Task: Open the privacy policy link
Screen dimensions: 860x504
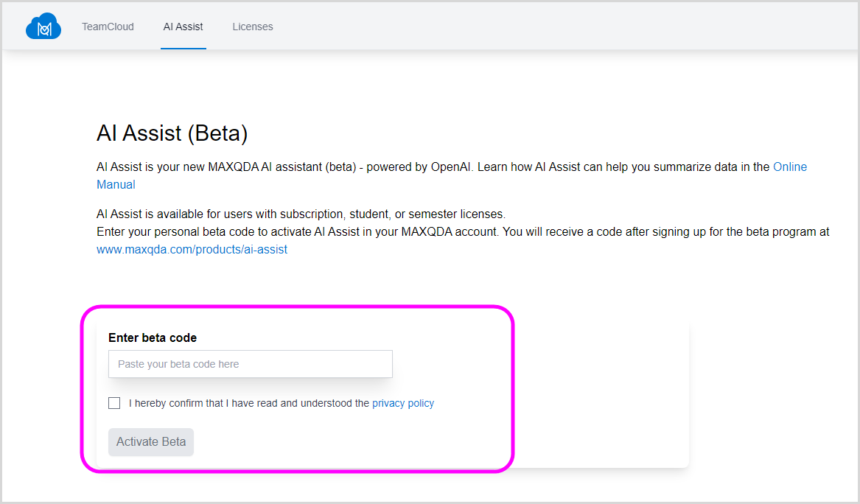Action: click(x=403, y=403)
